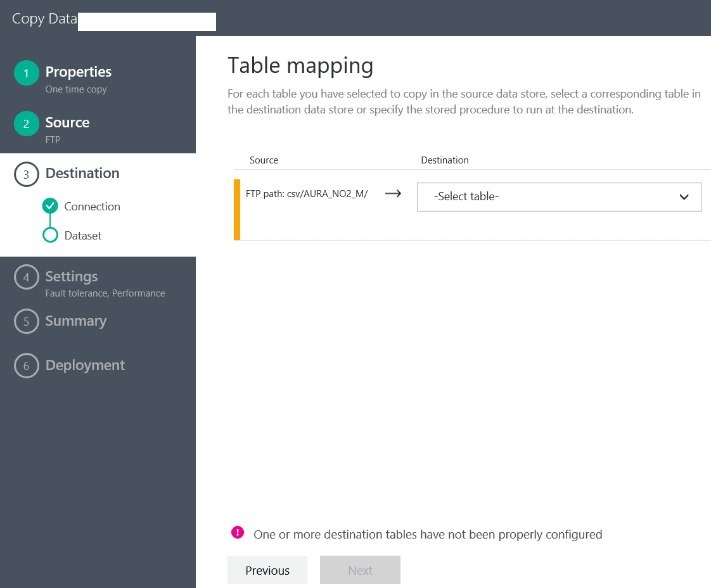Click the Previous button
Image resolution: width=711 pixels, height=588 pixels.
pyautogui.click(x=267, y=570)
